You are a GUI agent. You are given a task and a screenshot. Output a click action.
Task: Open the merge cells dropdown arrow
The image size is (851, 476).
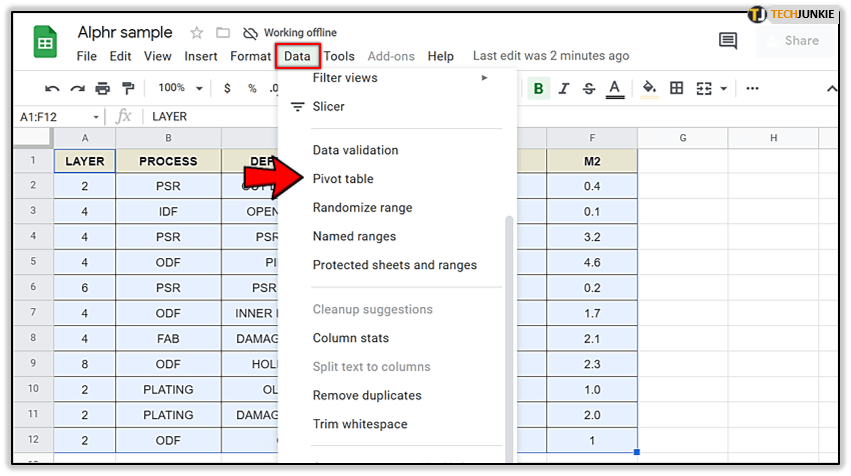724,88
